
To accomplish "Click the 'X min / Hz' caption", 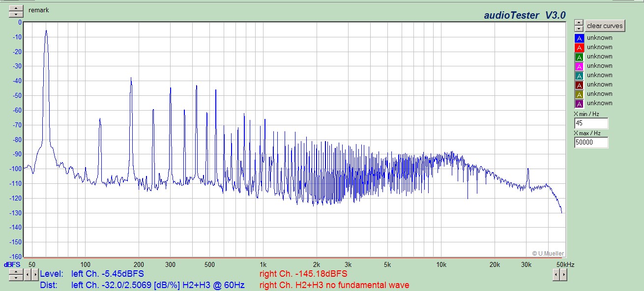I will [x=586, y=114].
